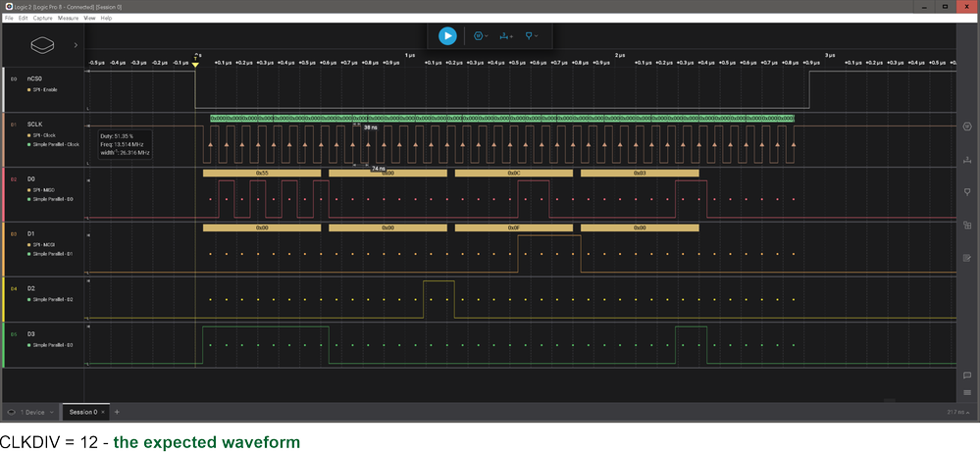Open the hamburger menu at bottom right
The image size is (980, 452).
tap(967, 392)
